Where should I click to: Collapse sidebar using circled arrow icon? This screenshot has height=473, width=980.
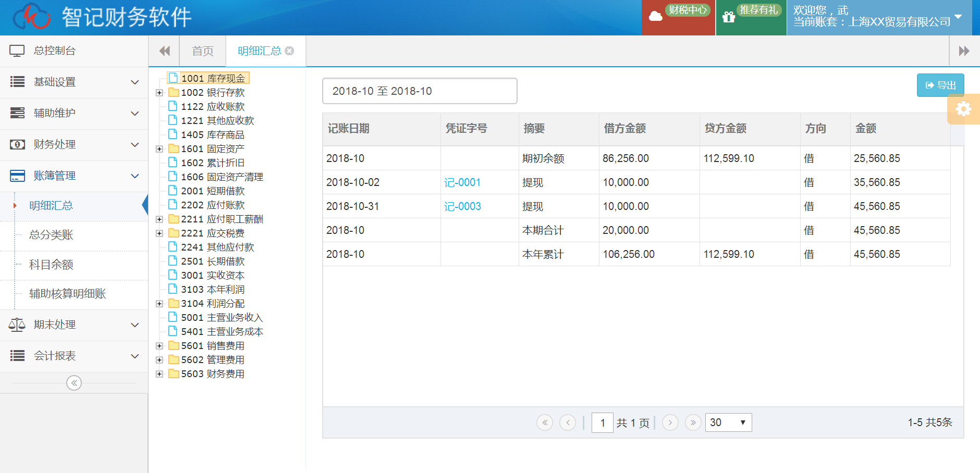(74, 383)
